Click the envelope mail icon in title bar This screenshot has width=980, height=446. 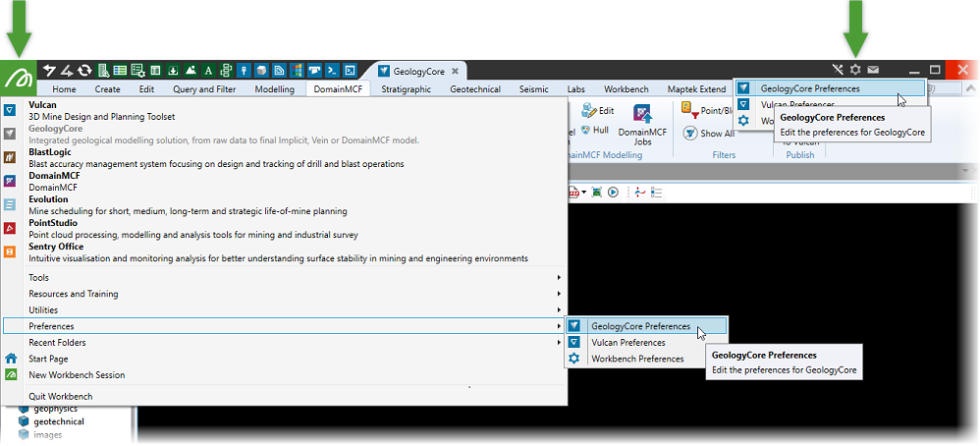873,70
